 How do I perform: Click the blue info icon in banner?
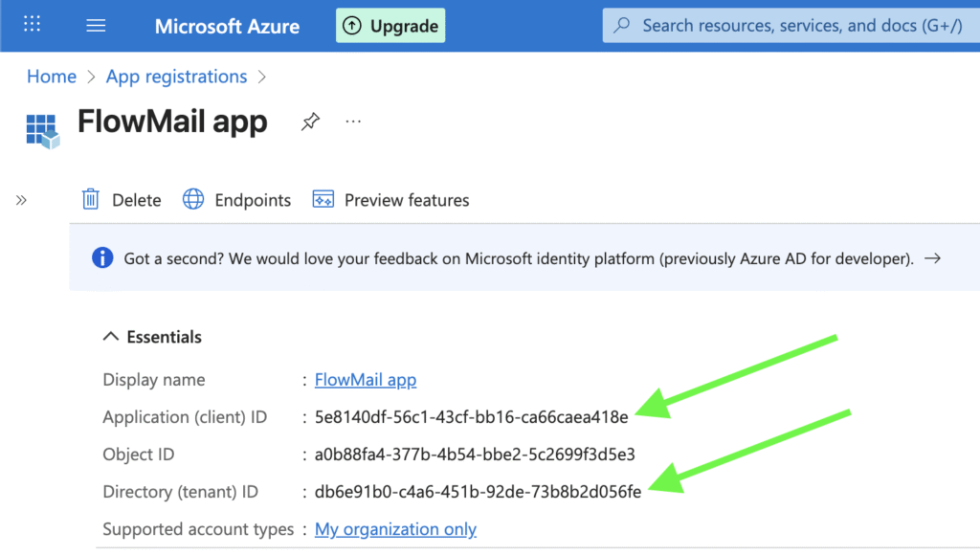(x=102, y=257)
